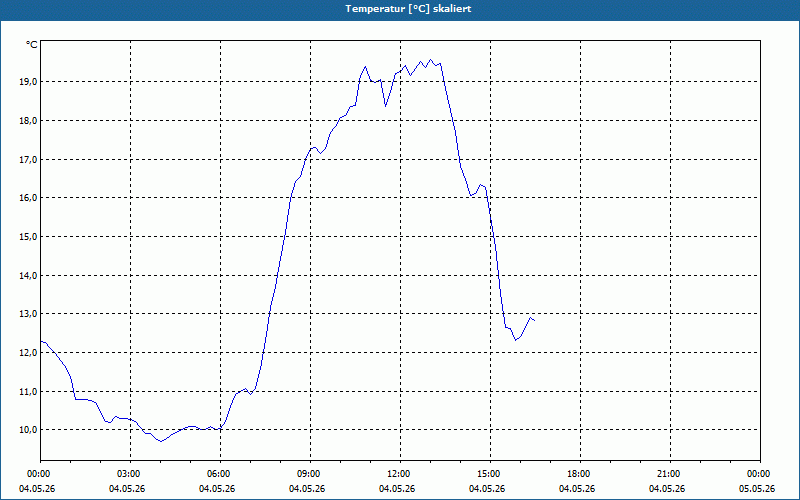Select the "19,0" y-axis value

click(28, 82)
